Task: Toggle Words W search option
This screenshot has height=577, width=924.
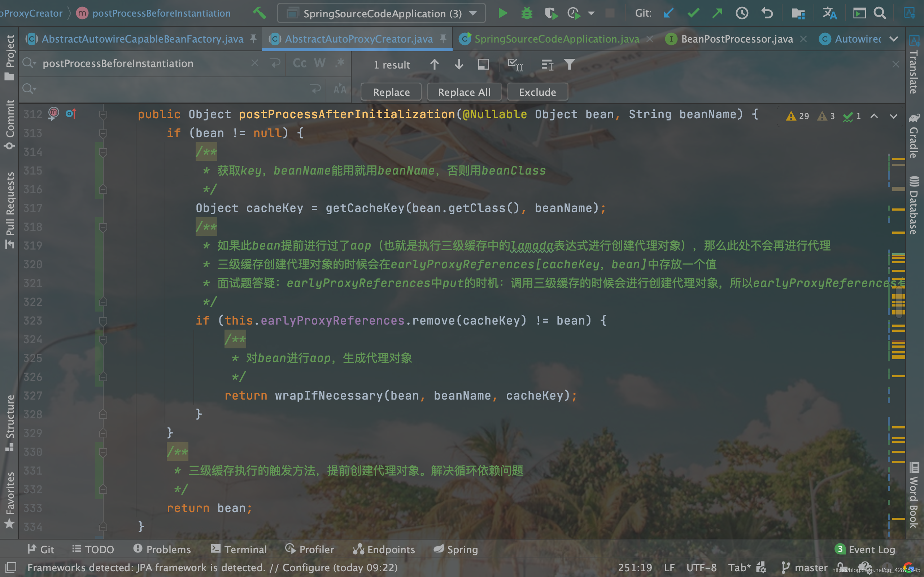Action: [319, 63]
